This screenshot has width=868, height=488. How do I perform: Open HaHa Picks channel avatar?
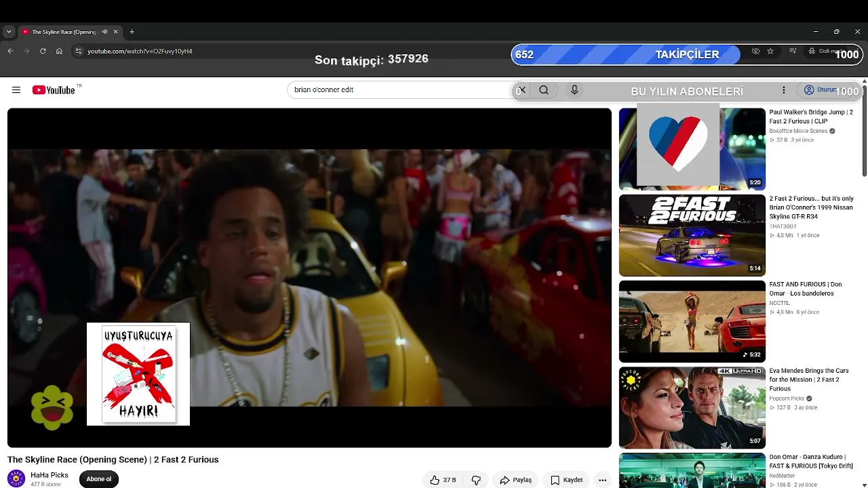pos(16,479)
